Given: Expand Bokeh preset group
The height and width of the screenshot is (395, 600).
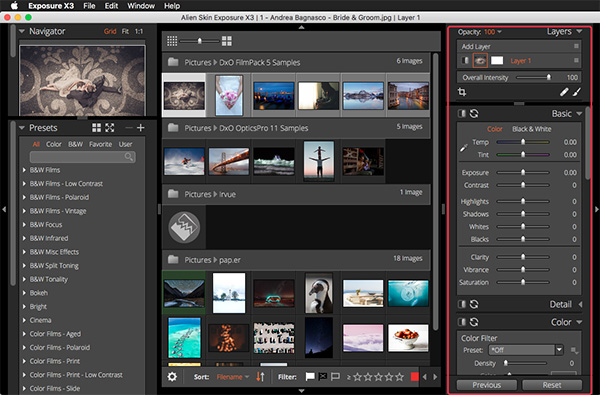Looking at the screenshot, I should (24, 293).
